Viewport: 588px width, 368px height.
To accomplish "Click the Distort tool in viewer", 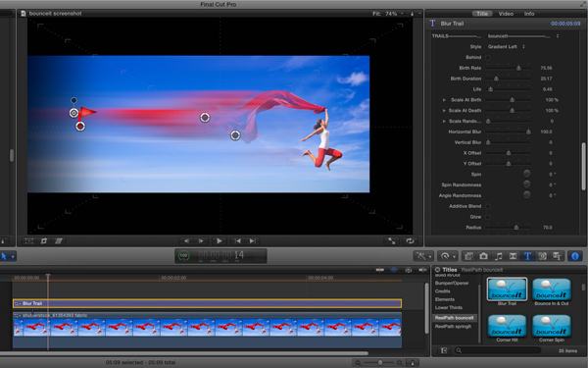I will click(59, 241).
